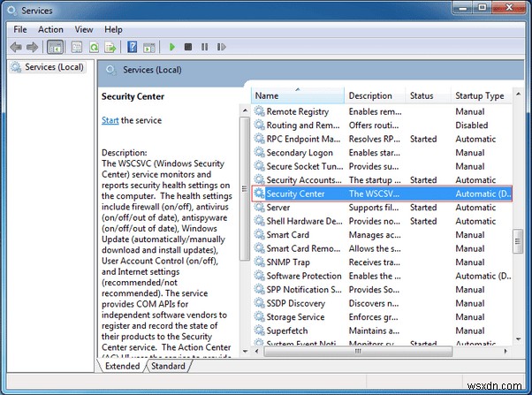This screenshot has height=395, width=532.
Task: Sort by the Startup Type column header
Action: (479, 95)
